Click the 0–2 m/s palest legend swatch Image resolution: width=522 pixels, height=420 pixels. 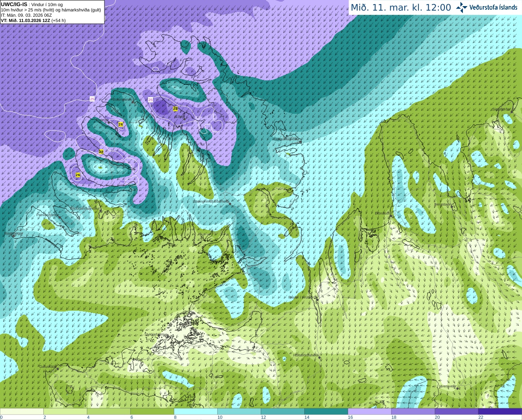pos(22,411)
